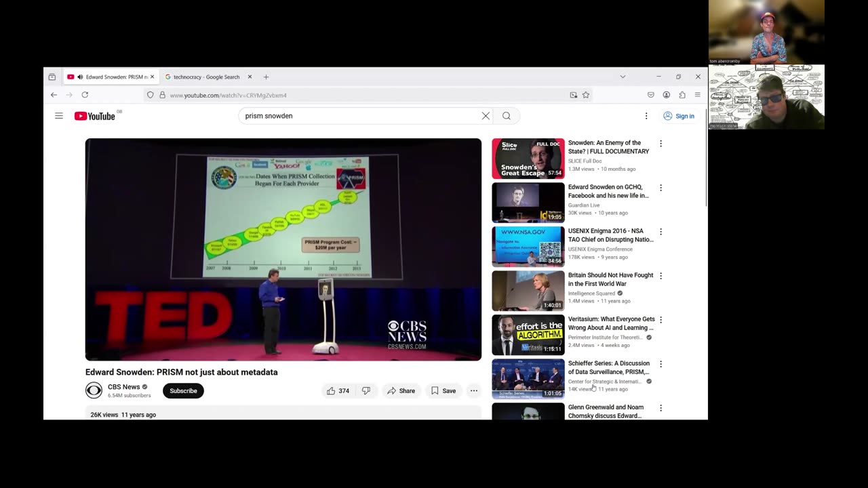Open YouTube settings three-dot menu beside Sign in
This screenshot has width=868, height=488.
tap(646, 116)
